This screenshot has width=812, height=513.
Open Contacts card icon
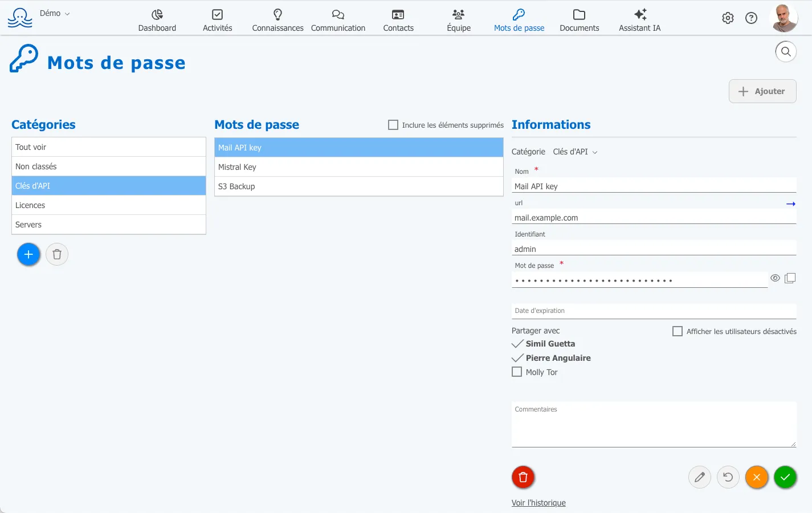pos(398,14)
